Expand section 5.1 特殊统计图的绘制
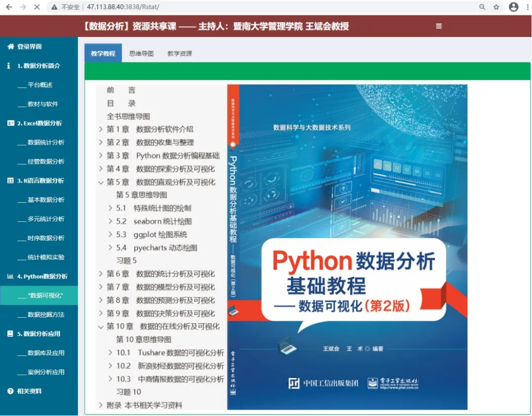Viewport: 532px width, 416px height. (x=110, y=208)
